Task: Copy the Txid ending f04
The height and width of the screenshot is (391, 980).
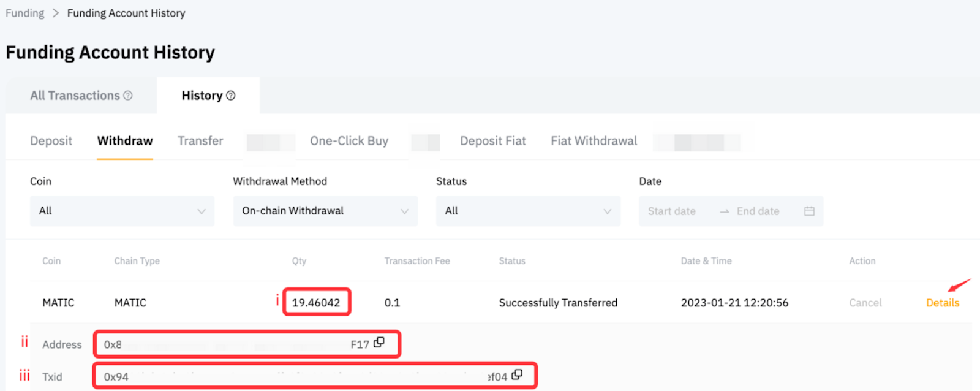Action: (517, 374)
